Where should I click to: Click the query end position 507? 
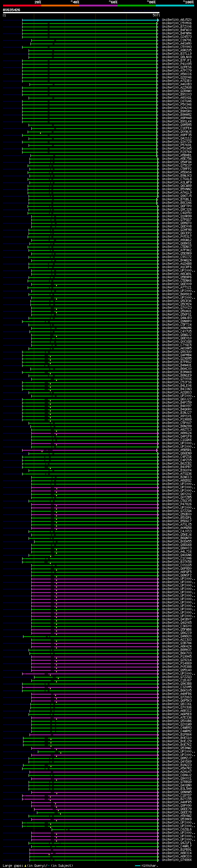tap(155, 15)
